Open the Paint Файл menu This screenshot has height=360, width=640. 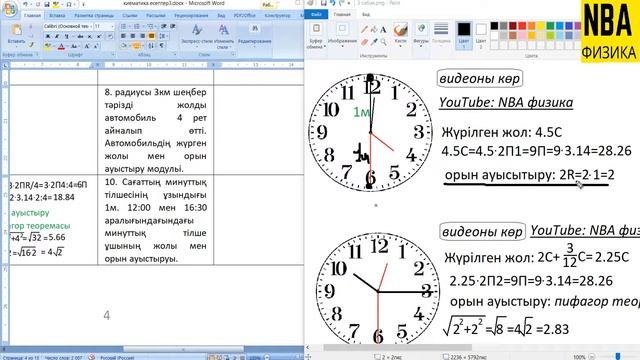317,14
